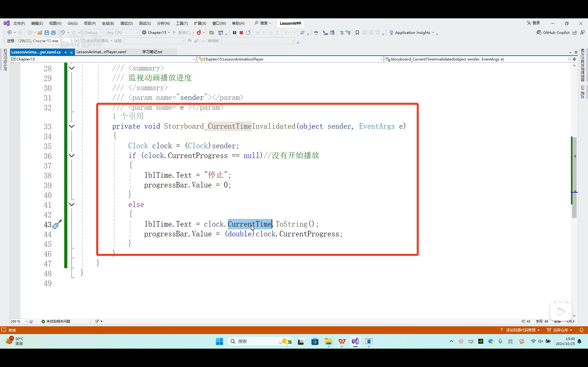Viewport: 588px width, 367px height.
Task: Click the Stop Debugging red square
Action: click(x=241, y=33)
